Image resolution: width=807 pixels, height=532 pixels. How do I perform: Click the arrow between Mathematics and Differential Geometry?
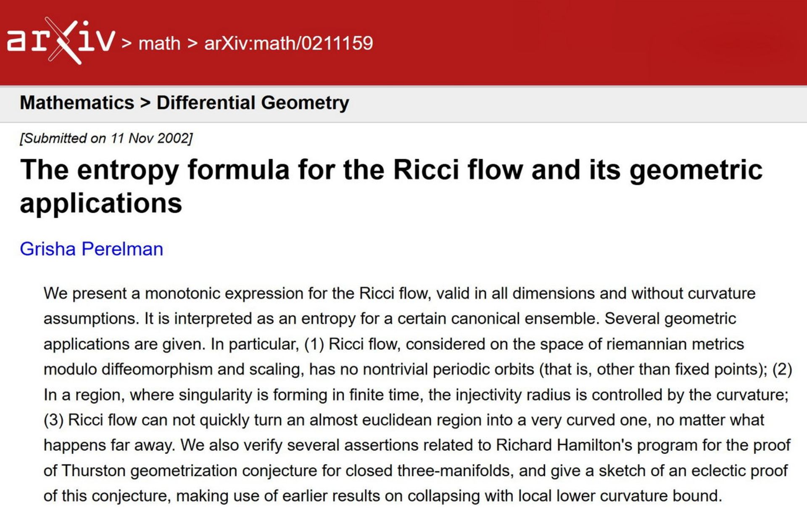(x=145, y=103)
